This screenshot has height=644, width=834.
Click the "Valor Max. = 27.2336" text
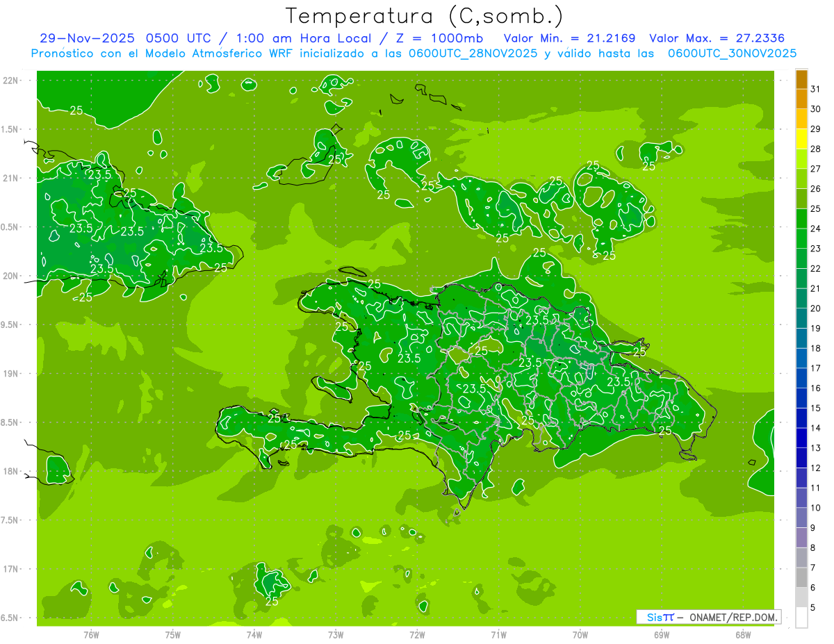click(717, 38)
